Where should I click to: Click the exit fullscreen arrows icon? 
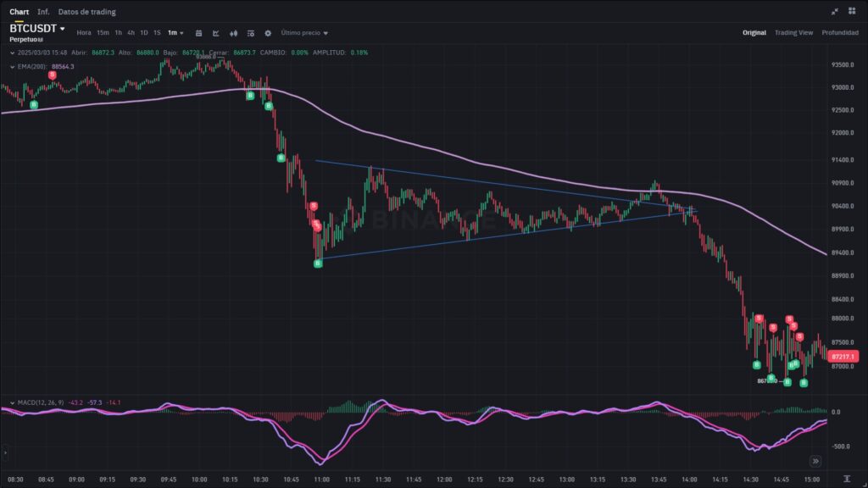coord(836,12)
